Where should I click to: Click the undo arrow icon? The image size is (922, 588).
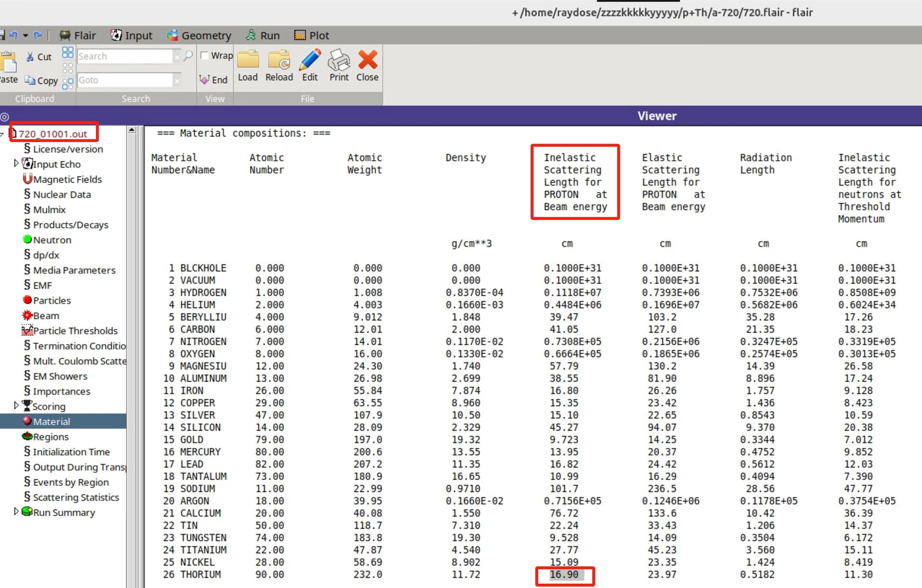[x=13, y=36]
